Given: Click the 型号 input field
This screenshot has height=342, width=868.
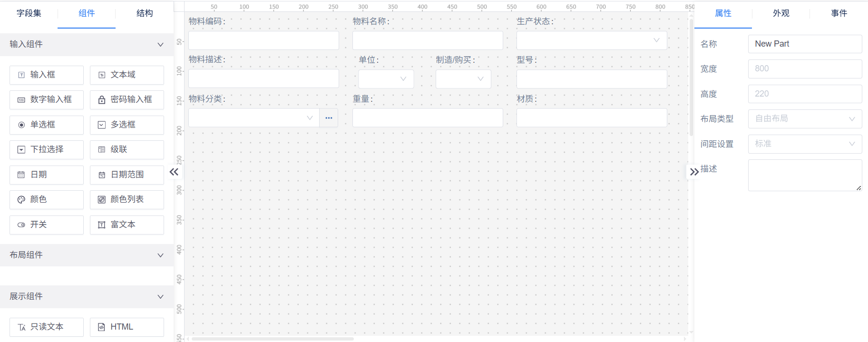Looking at the screenshot, I should (592, 79).
